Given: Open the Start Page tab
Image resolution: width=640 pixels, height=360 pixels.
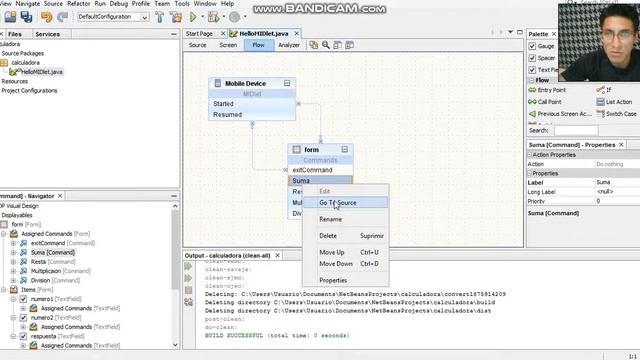Looking at the screenshot, I should coord(199,34).
